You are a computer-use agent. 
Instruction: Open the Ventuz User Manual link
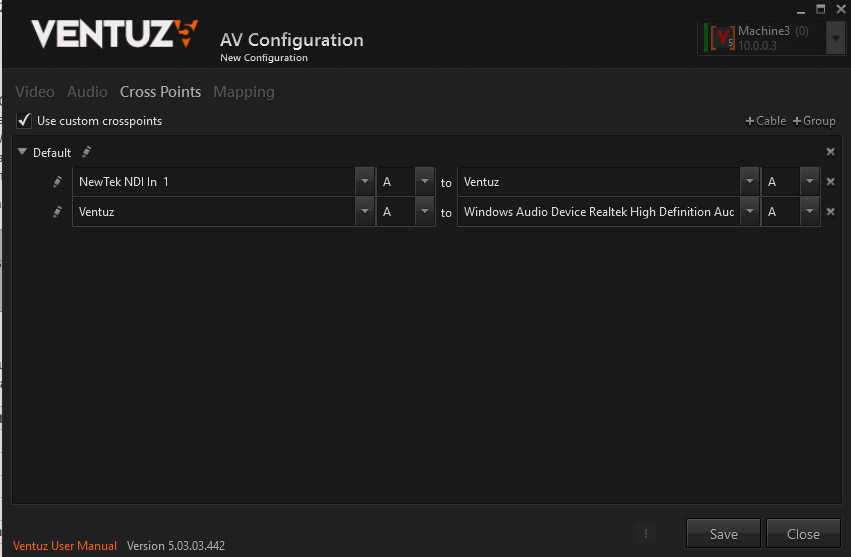tap(65, 546)
